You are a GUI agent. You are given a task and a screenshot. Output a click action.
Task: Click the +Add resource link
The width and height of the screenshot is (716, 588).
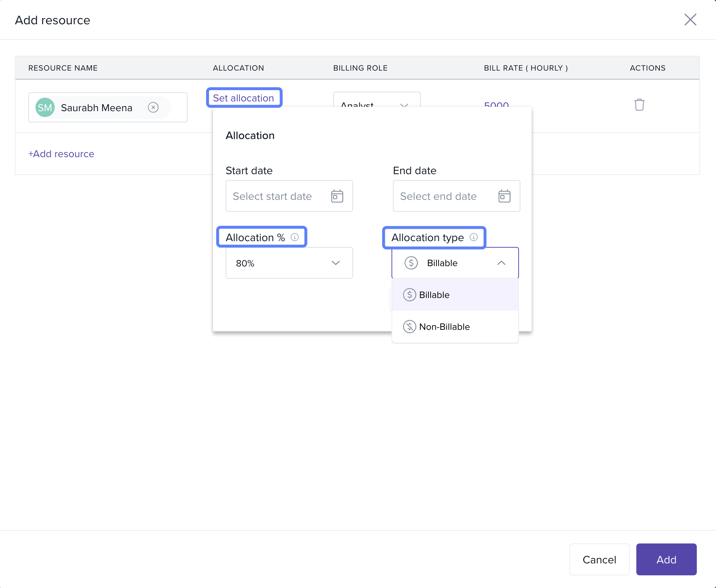click(x=61, y=154)
